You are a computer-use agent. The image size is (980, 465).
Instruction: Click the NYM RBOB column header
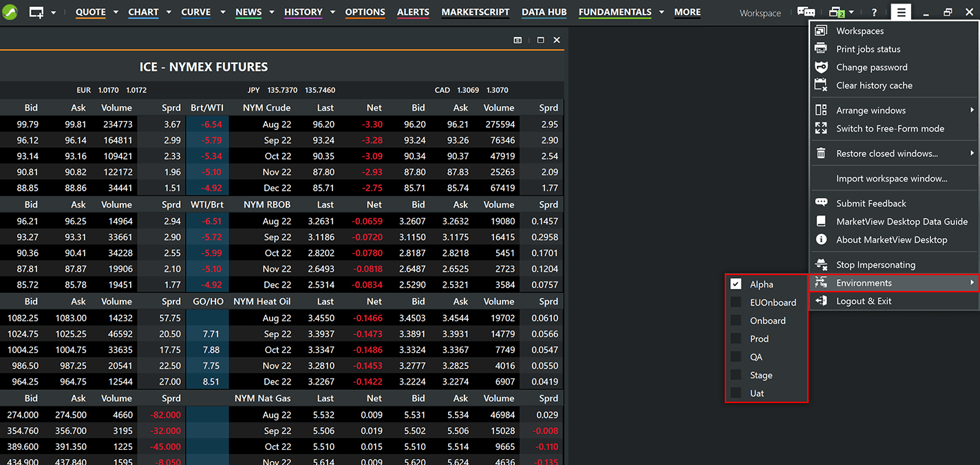coord(267,204)
